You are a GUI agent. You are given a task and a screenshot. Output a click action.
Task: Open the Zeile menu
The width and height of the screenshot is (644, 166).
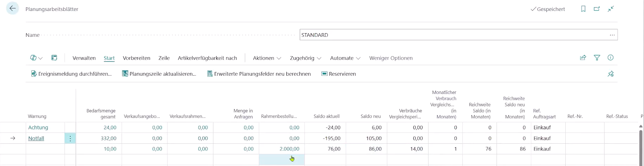[x=164, y=58]
